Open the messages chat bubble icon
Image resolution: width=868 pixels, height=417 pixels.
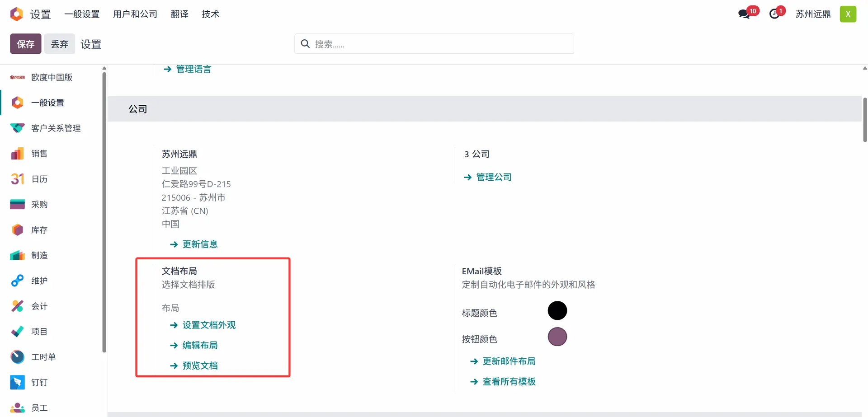[744, 14]
